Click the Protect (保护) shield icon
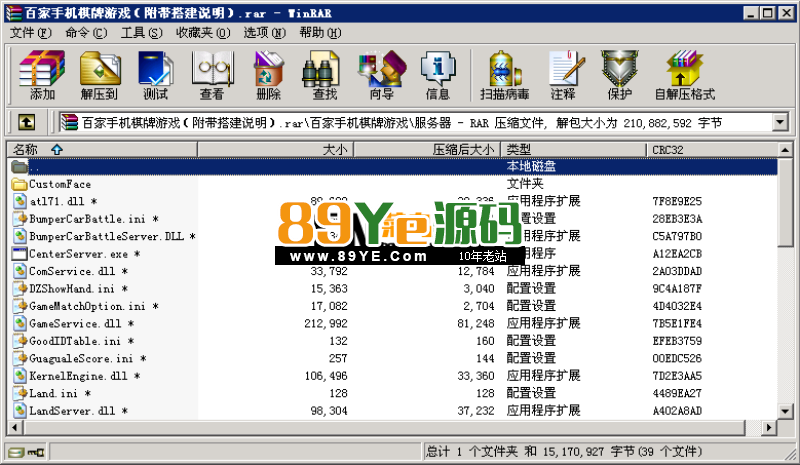800x465 pixels. coord(619,75)
